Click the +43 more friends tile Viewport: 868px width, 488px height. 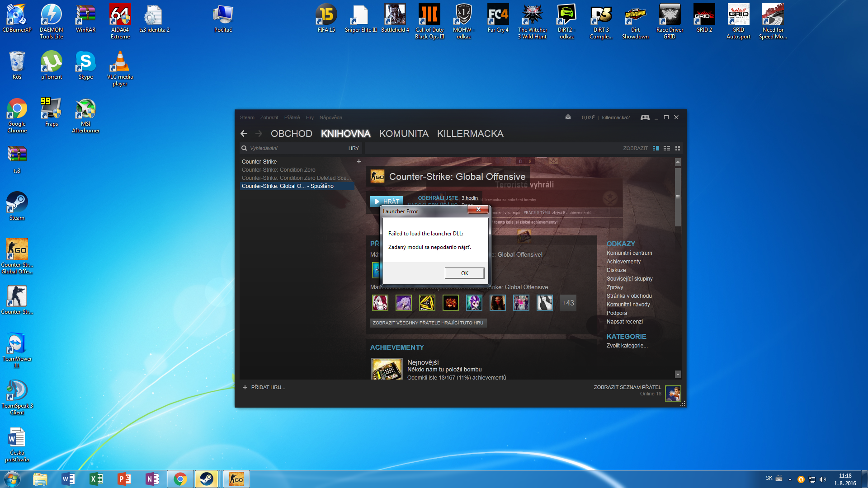click(568, 303)
